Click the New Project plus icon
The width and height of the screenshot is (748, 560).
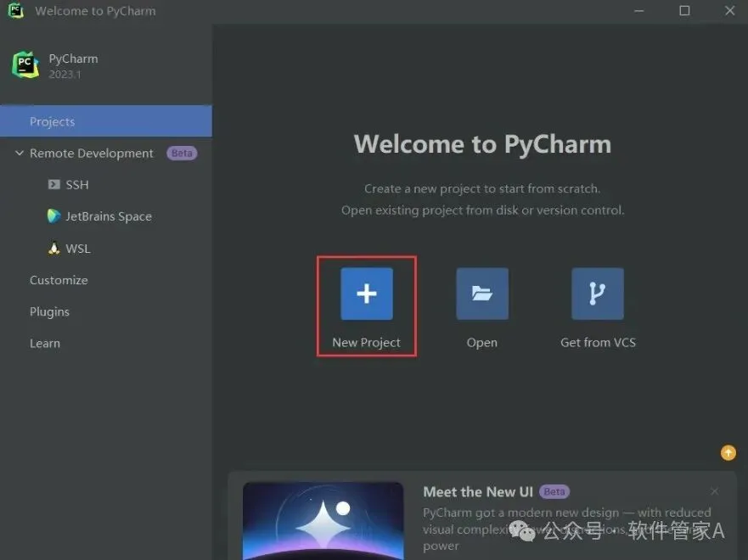(367, 294)
